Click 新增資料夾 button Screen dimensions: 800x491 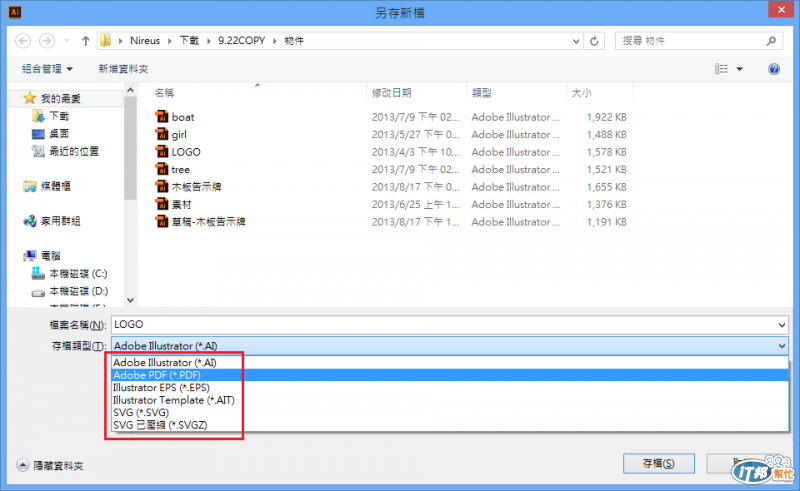click(123, 69)
